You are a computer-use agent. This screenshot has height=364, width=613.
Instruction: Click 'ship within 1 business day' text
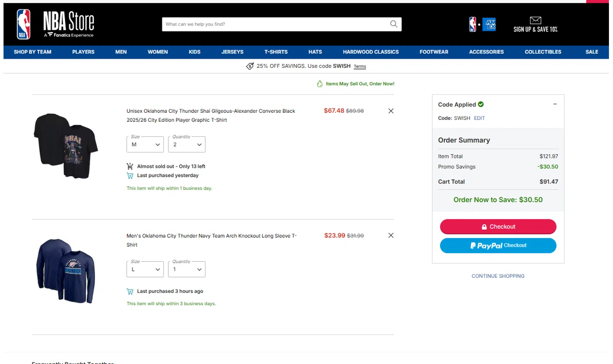click(x=169, y=188)
